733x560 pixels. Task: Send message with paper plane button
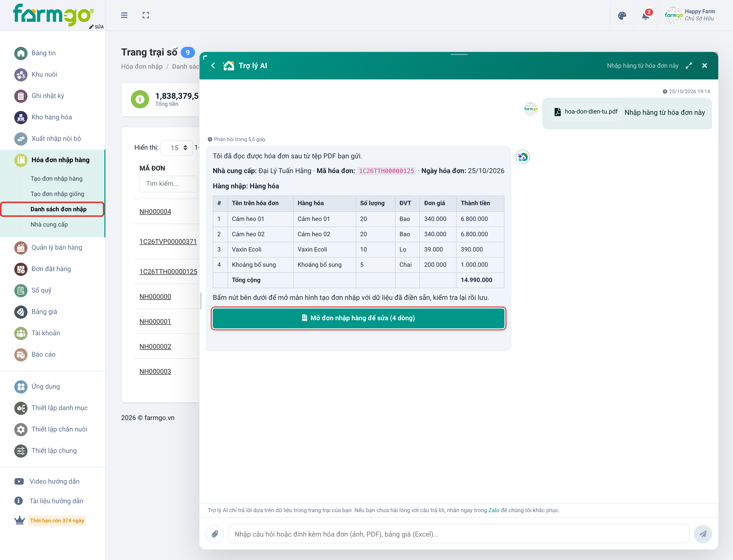(703, 534)
